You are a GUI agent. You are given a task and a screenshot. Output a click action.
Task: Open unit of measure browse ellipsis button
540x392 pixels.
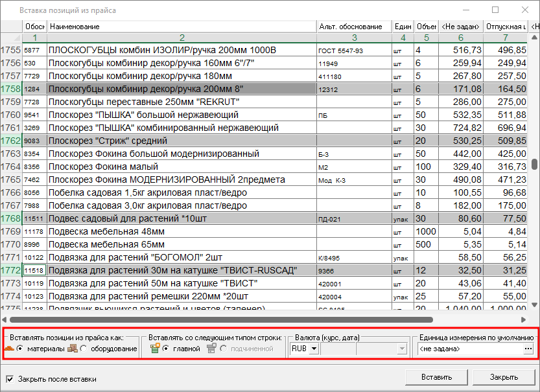tap(528, 349)
